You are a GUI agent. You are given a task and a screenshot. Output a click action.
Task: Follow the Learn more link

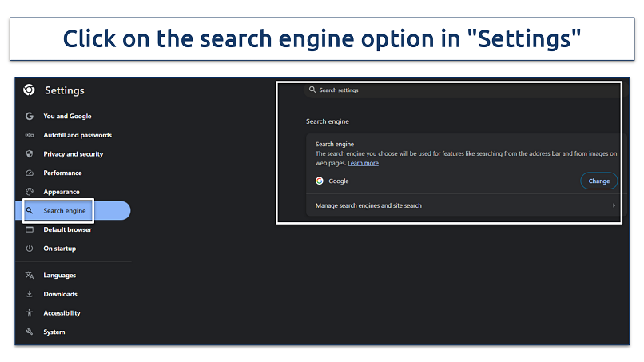(363, 163)
